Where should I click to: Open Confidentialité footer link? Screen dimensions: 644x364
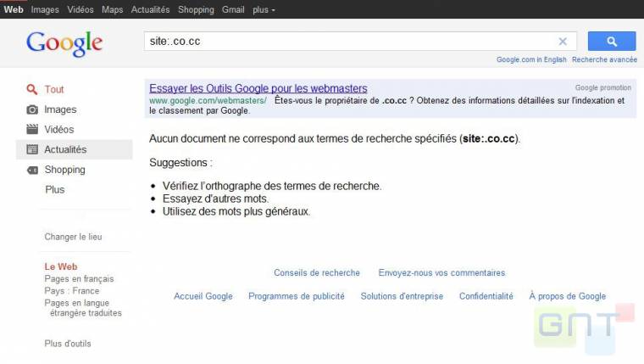486,296
